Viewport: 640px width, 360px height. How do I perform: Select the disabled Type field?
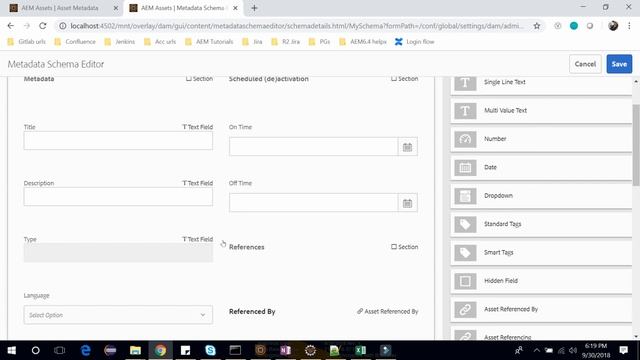coord(118,253)
